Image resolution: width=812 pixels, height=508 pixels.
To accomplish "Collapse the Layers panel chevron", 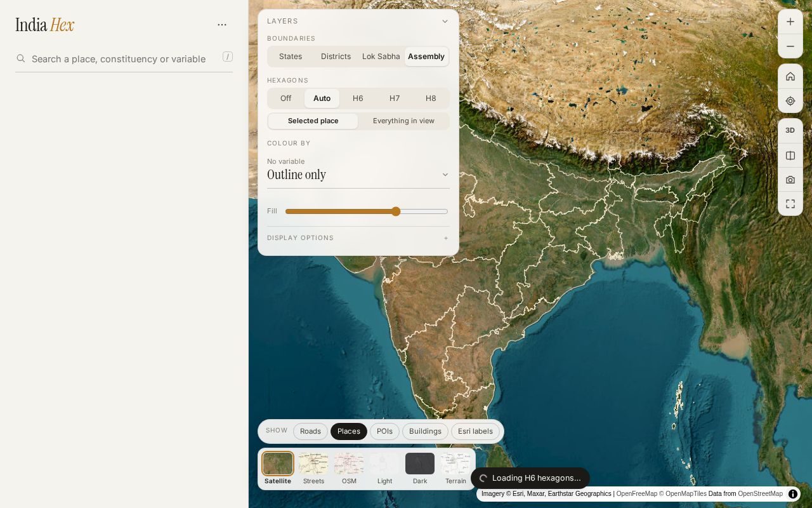I will (x=445, y=21).
